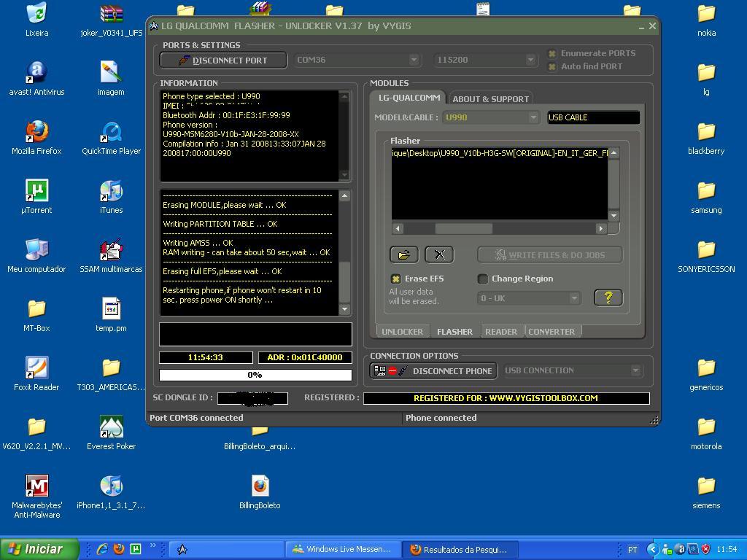
Task: Open the motorola folder
Action: (x=706, y=426)
